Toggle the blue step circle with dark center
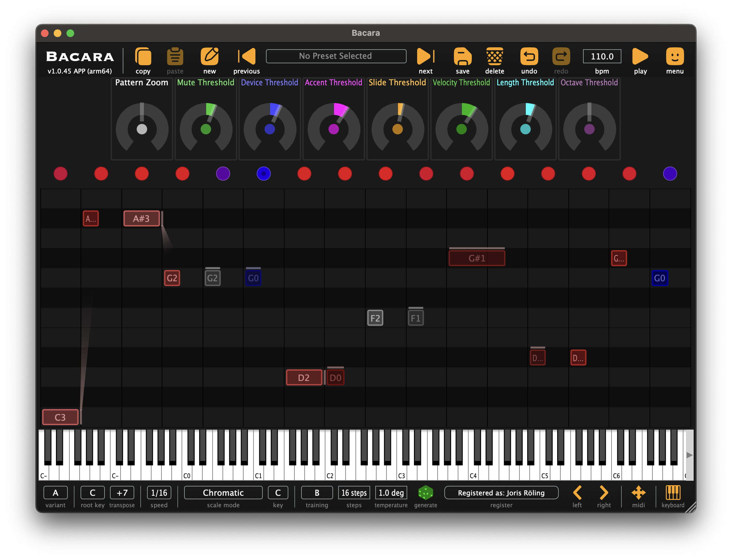Viewport: 732px width, 560px height. pos(264,174)
